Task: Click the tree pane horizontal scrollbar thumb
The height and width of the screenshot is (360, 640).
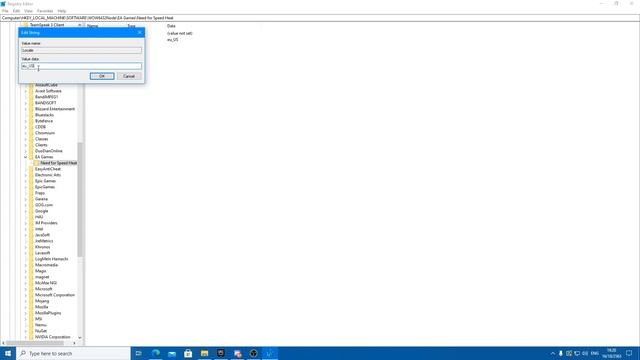Action: coord(35,343)
